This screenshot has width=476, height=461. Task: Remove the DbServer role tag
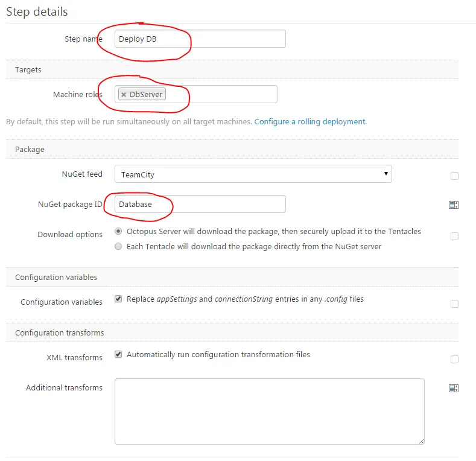click(x=124, y=95)
